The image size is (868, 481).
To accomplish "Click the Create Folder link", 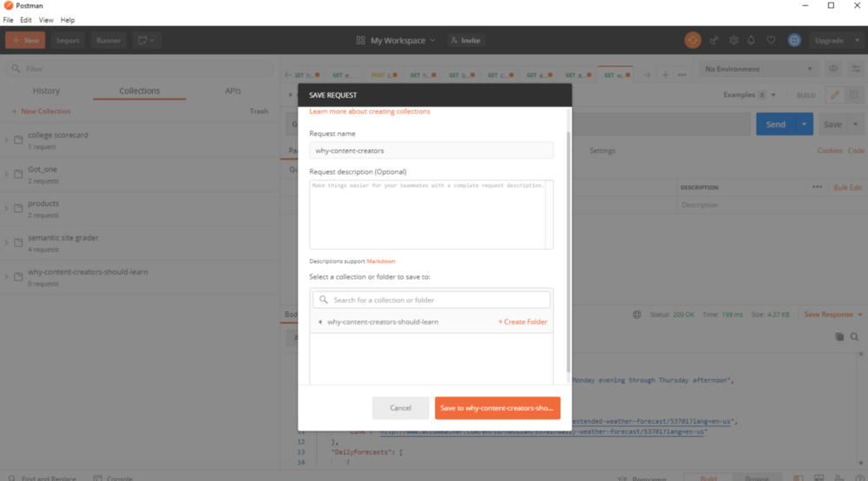I will [523, 321].
